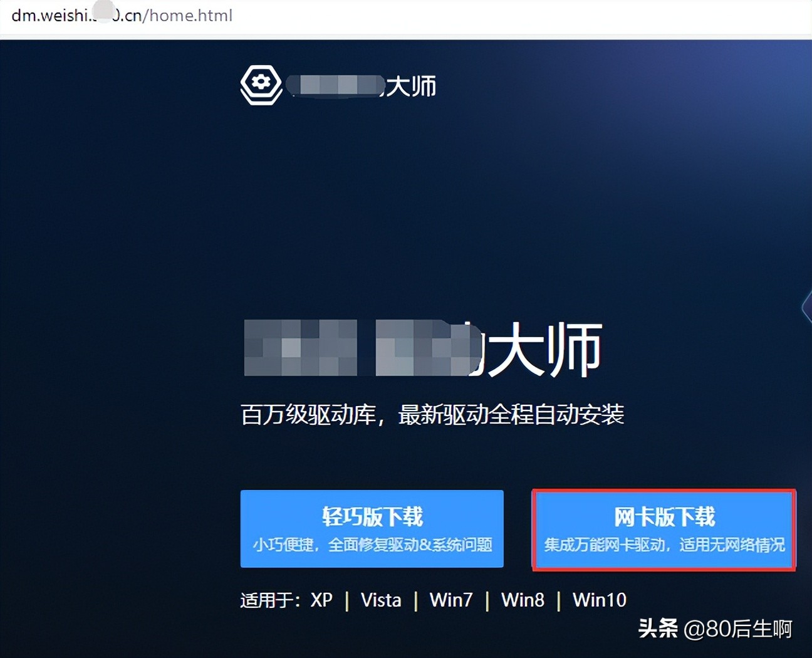Click the Win8 compatibility label

(x=523, y=600)
